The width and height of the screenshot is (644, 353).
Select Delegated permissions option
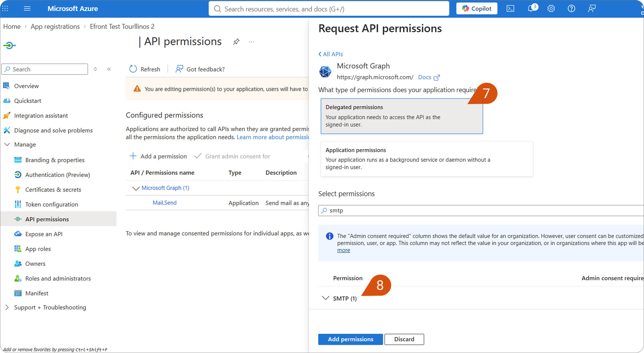(402, 116)
